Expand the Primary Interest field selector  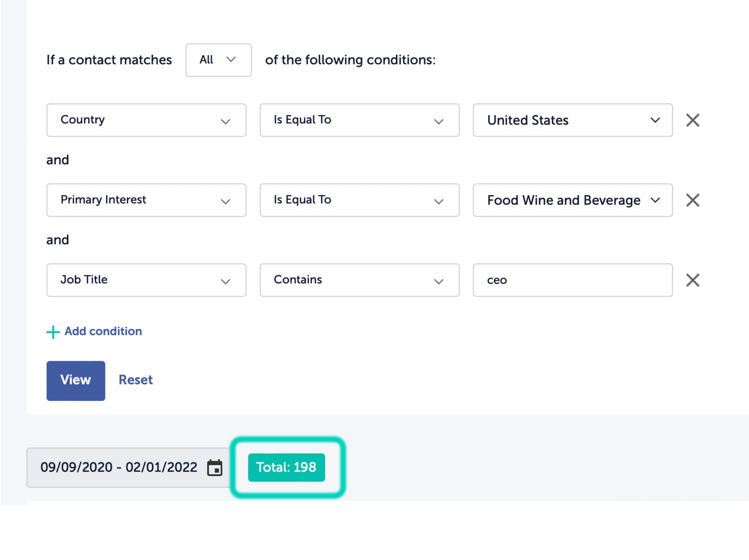146,200
